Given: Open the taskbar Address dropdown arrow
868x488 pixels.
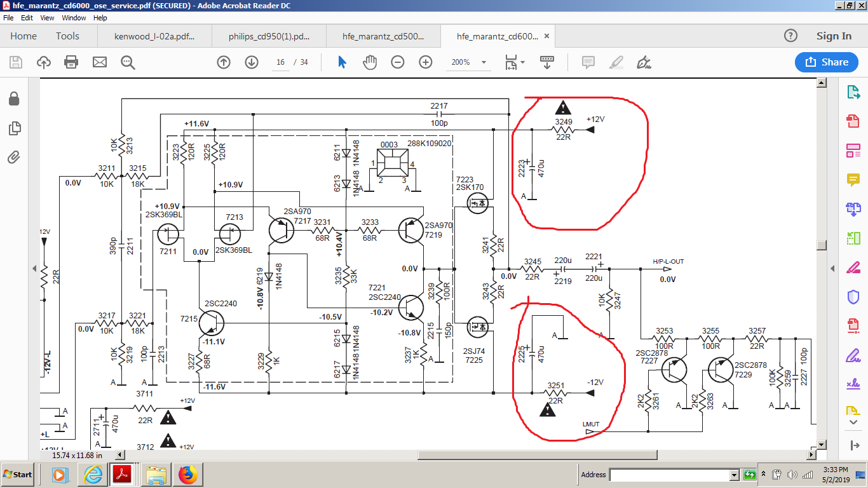Looking at the screenshot, I should click(x=734, y=475).
